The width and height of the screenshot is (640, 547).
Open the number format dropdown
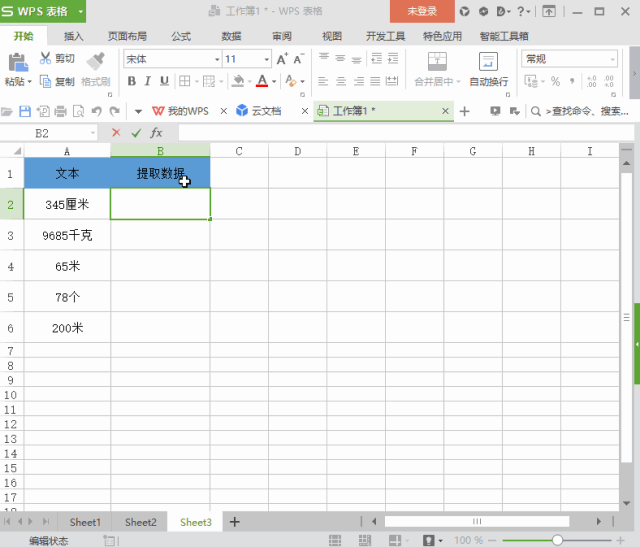(x=612, y=60)
